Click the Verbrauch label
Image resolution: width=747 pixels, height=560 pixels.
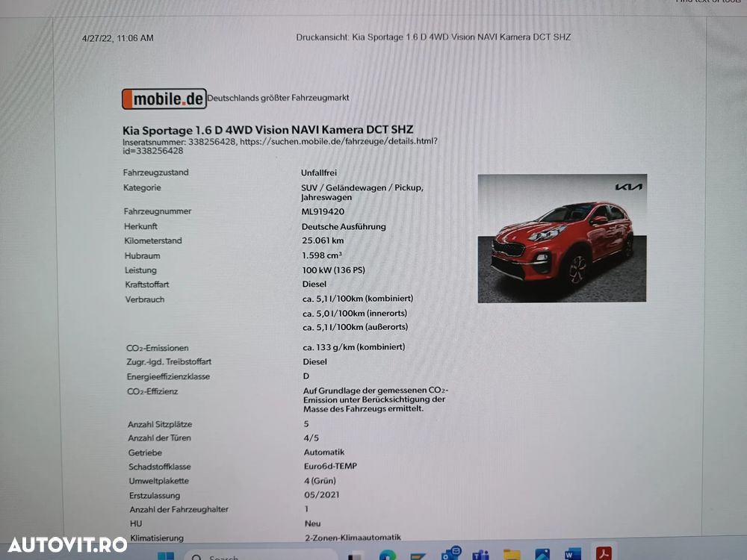point(145,299)
